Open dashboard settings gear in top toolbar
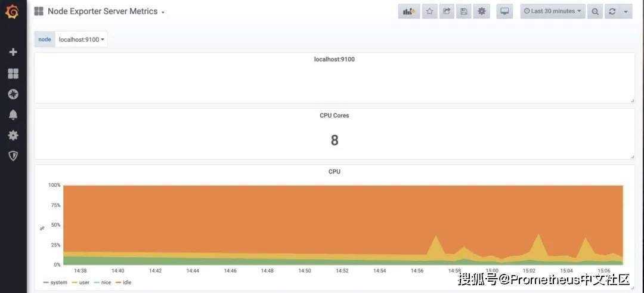This screenshot has width=644, height=293. [481, 11]
